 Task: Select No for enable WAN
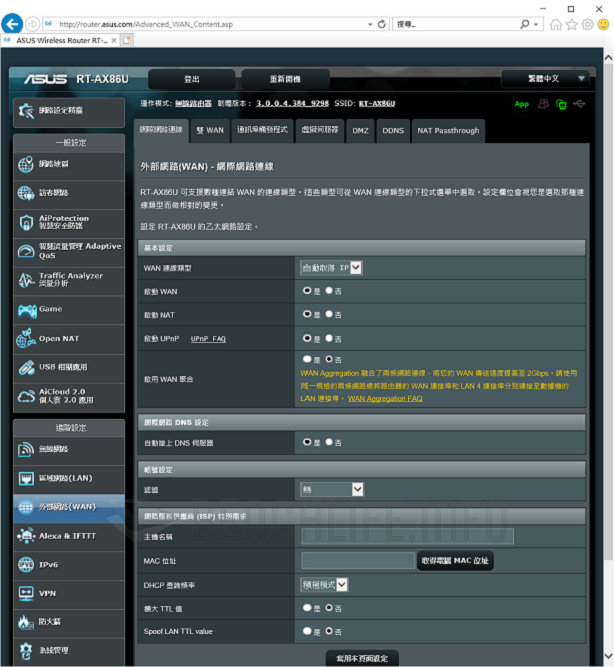329,291
